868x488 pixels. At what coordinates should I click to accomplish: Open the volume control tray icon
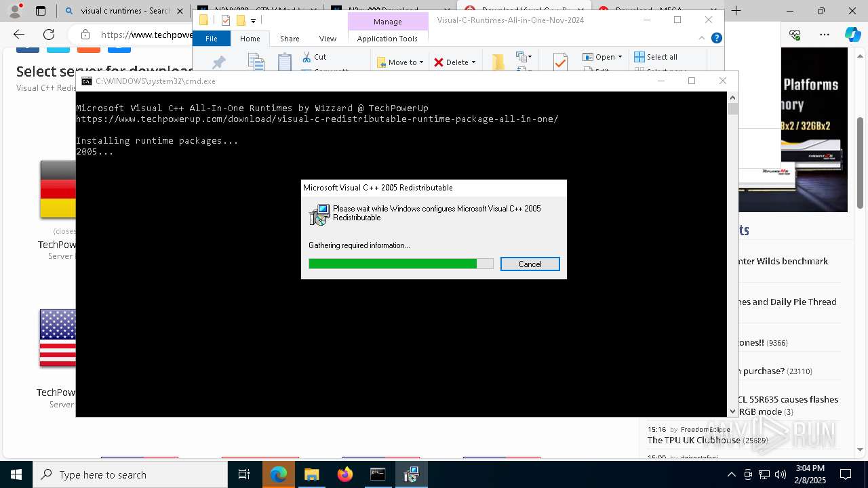[781, 474]
